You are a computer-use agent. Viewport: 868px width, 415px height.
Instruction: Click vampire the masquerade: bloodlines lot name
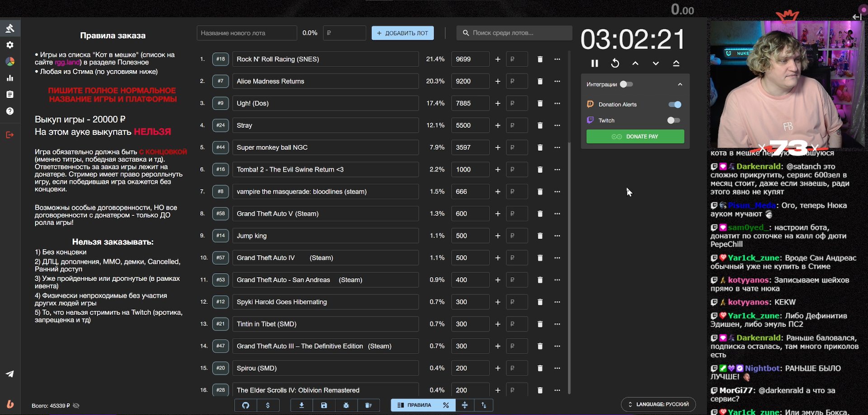click(325, 192)
